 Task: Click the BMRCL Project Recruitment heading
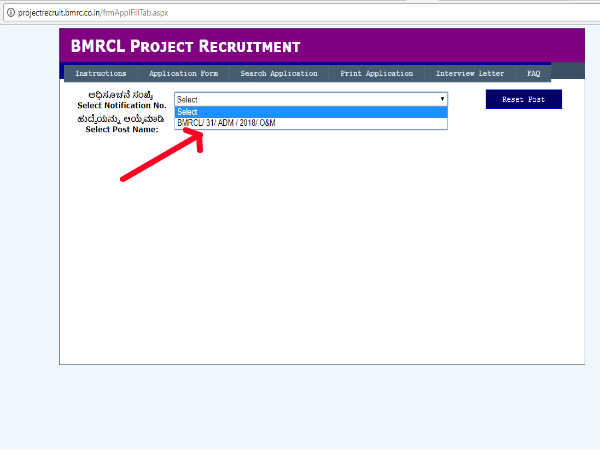point(185,46)
